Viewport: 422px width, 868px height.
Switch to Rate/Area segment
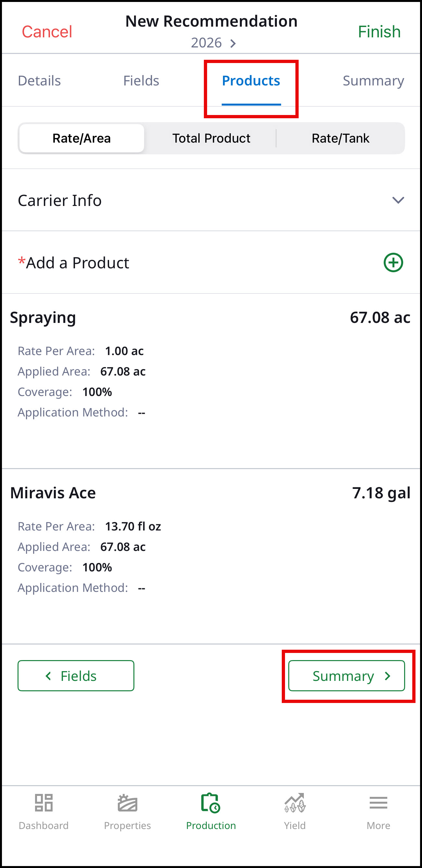(81, 138)
